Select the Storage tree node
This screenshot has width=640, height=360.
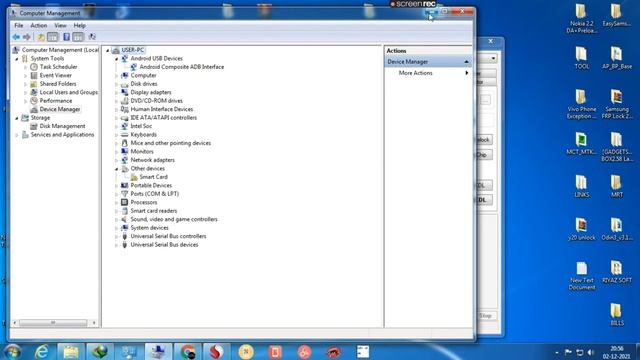click(x=40, y=118)
